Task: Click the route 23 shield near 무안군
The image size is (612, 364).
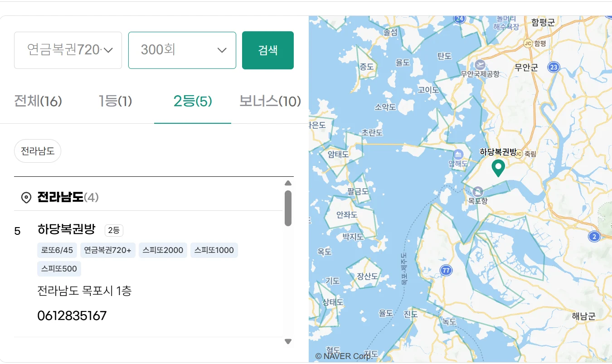Action: pos(553,68)
